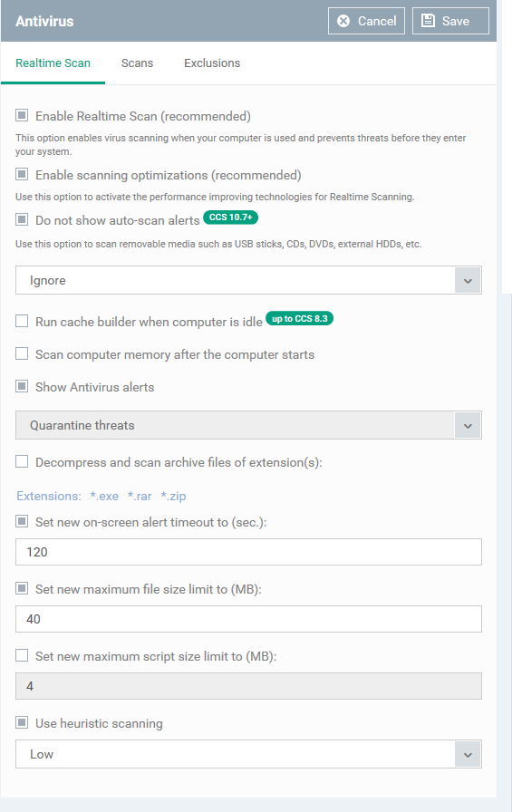Click the up to CCS 8.3 badge
The width and height of the screenshot is (512, 812).
pos(300,318)
